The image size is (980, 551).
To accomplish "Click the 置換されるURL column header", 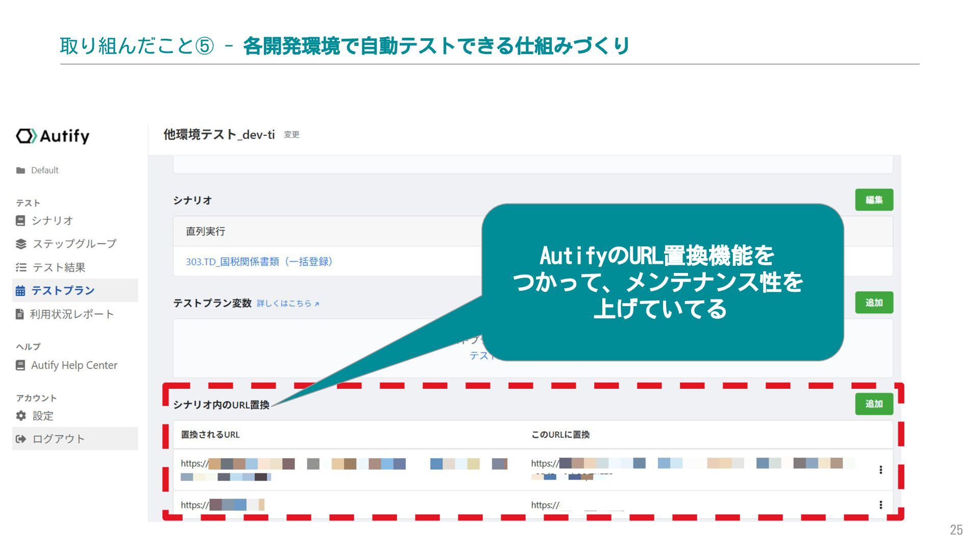I will (x=210, y=435).
